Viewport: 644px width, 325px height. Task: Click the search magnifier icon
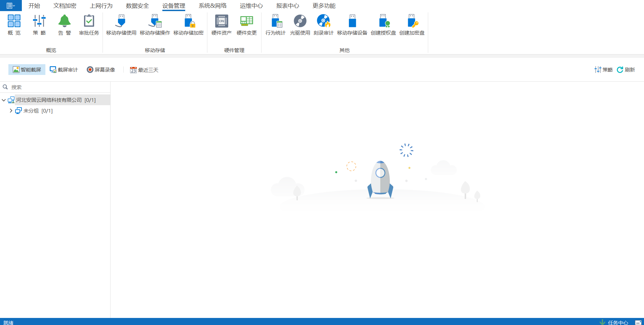[x=5, y=87]
